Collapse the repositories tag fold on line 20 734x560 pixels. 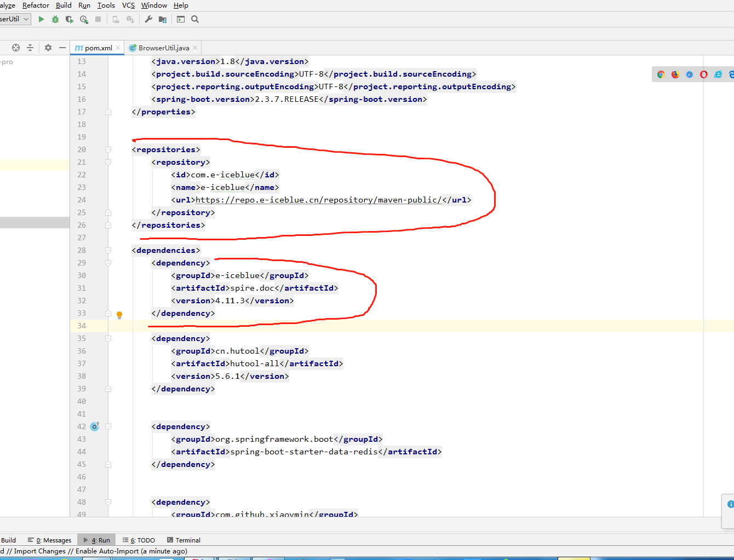(x=108, y=149)
